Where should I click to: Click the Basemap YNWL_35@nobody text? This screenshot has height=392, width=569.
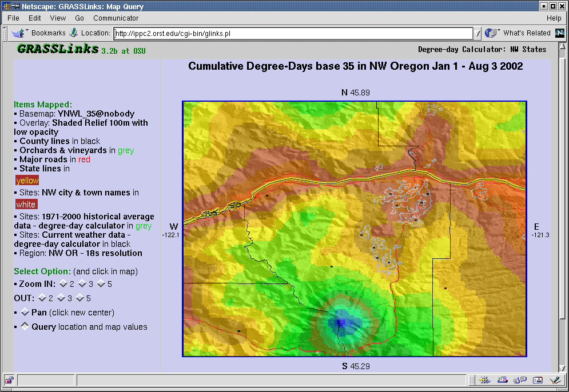click(77, 114)
